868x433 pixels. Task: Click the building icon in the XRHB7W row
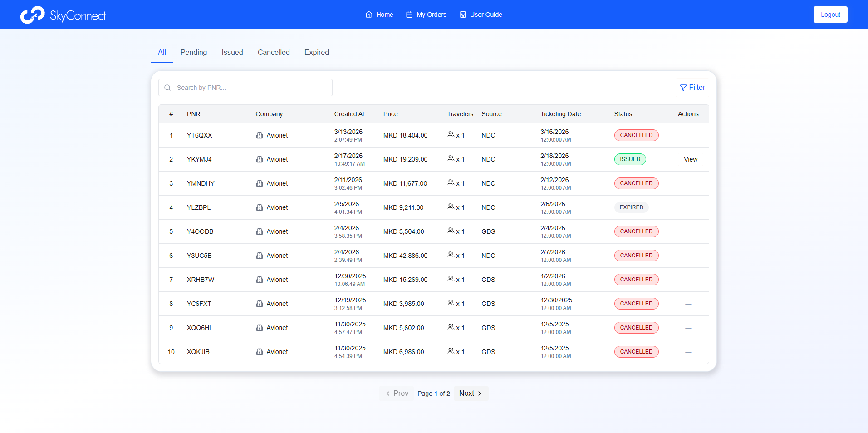(x=260, y=280)
